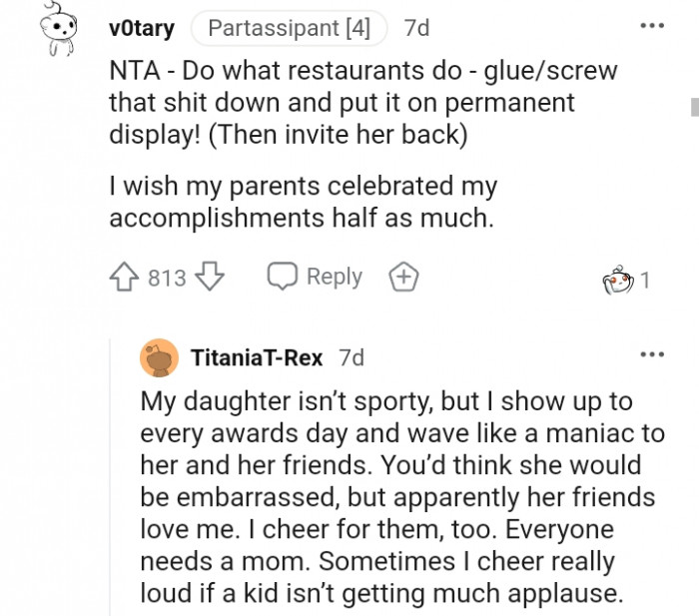Click the page scrollbar thumb
This screenshot has width=699, height=616.
point(693,108)
